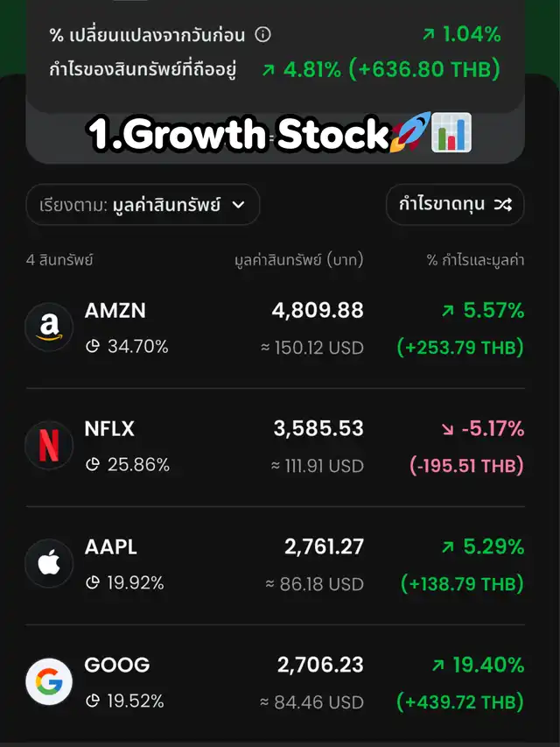Click the shuffle arrows icon in กำไรขาดทุน

(x=502, y=205)
